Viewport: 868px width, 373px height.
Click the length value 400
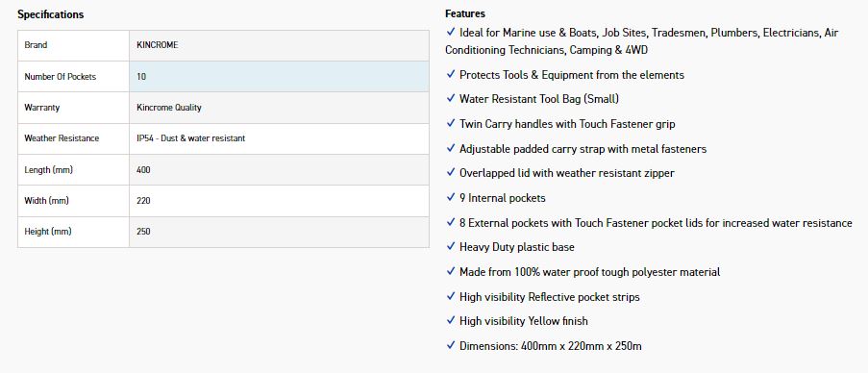[143, 170]
